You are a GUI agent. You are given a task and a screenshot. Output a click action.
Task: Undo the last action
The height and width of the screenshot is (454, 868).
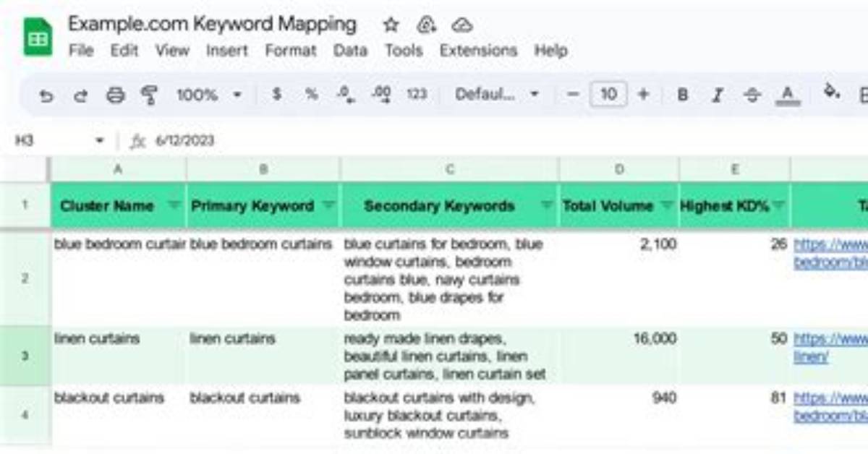click(x=46, y=95)
